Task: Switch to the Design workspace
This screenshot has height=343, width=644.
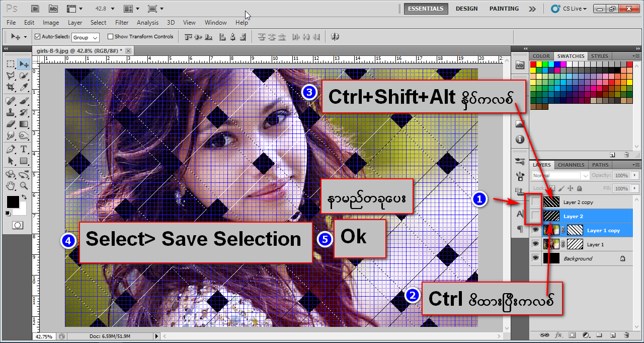Action: click(466, 9)
